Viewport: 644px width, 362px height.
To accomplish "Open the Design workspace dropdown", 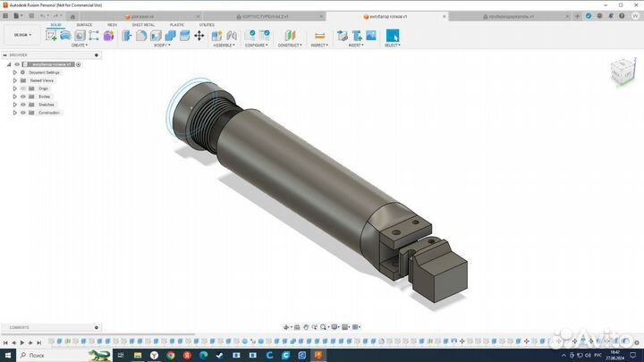I will point(21,35).
